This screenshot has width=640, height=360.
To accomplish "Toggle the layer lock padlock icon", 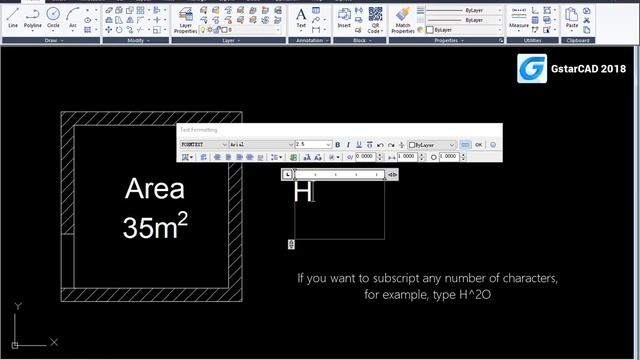I will (x=218, y=30).
